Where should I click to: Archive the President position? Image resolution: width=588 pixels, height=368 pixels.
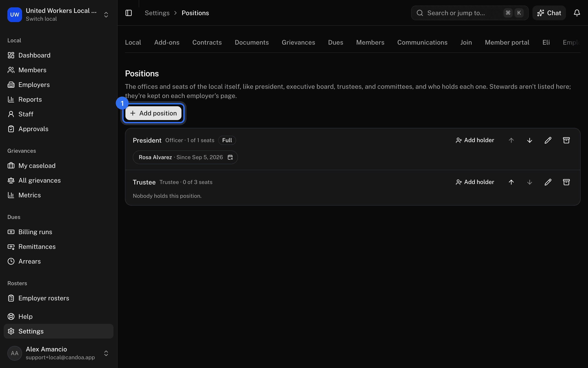click(566, 140)
